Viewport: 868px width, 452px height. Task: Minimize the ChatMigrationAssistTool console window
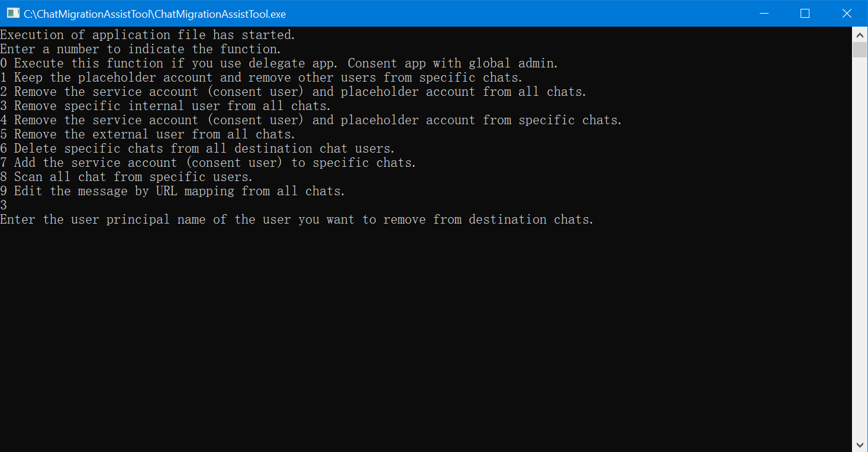(765, 13)
